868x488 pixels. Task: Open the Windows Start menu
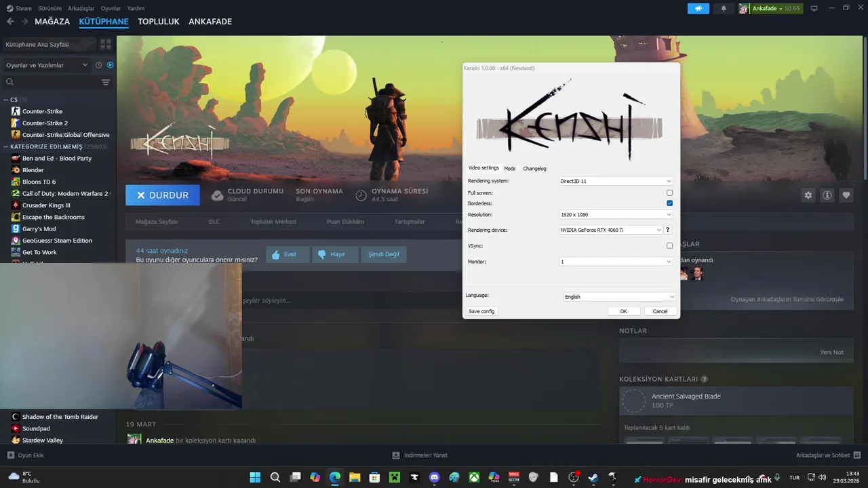tap(255, 477)
